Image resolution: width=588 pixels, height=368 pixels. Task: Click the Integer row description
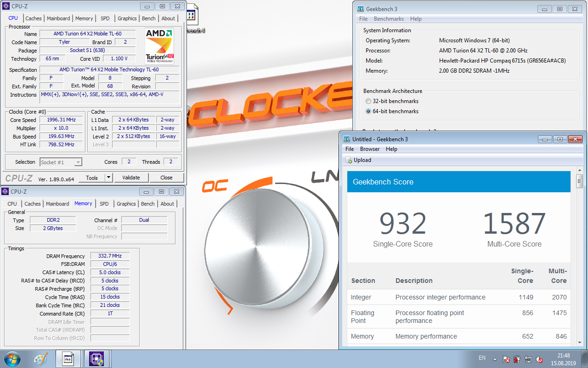point(440,297)
